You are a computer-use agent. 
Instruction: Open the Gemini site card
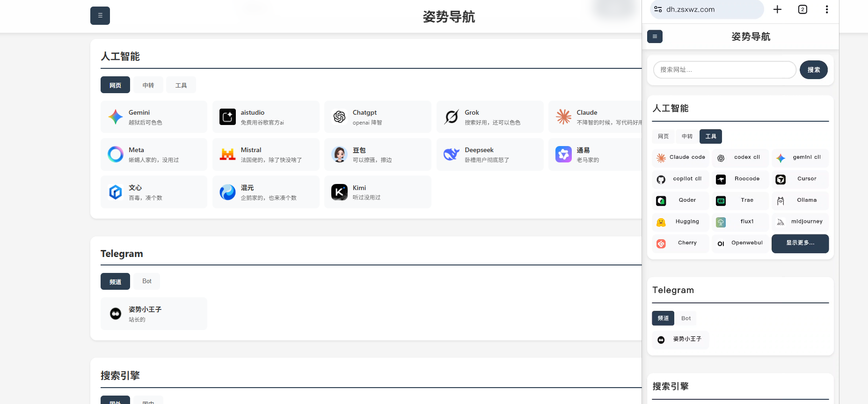tap(153, 117)
